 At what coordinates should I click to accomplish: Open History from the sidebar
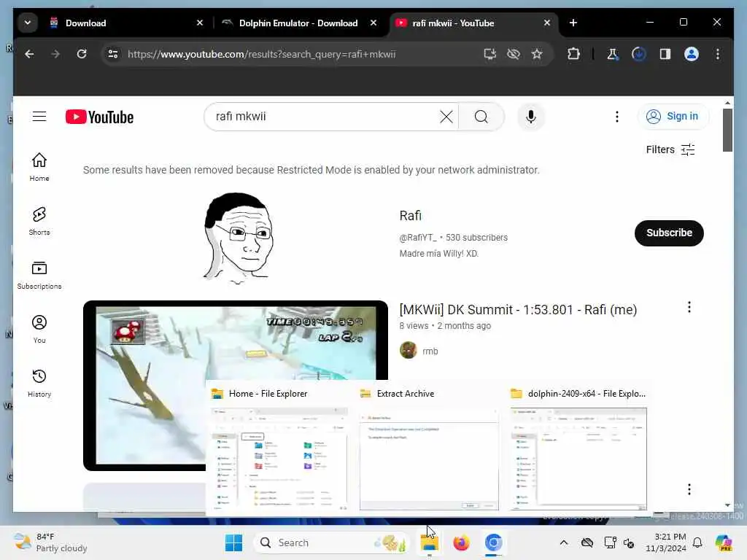pyautogui.click(x=39, y=384)
